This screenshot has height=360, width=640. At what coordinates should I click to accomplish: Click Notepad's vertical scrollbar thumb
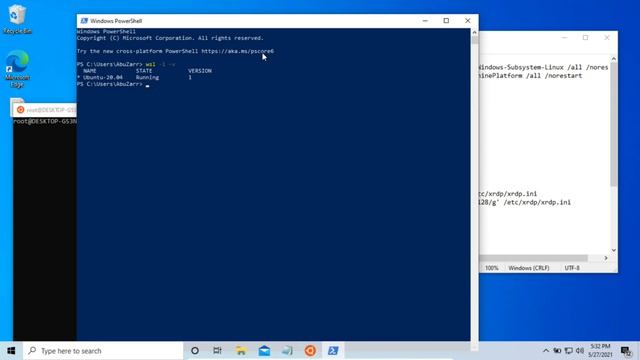point(613,124)
